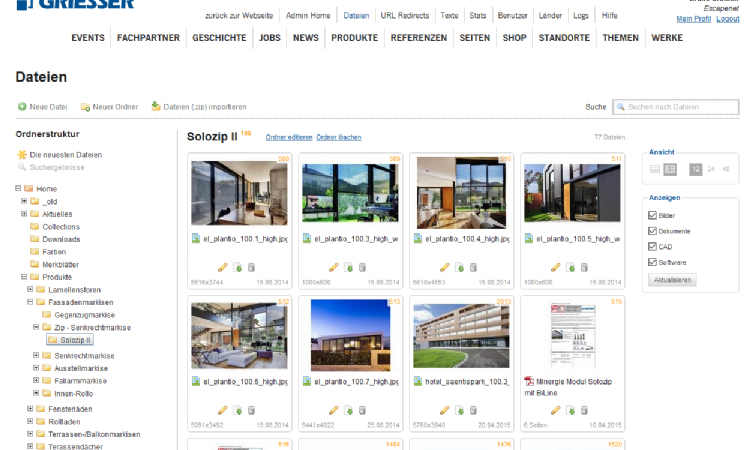Disable the CAD filter checkbox
The width and height of the screenshot is (750, 450).
(x=653, y=246)
